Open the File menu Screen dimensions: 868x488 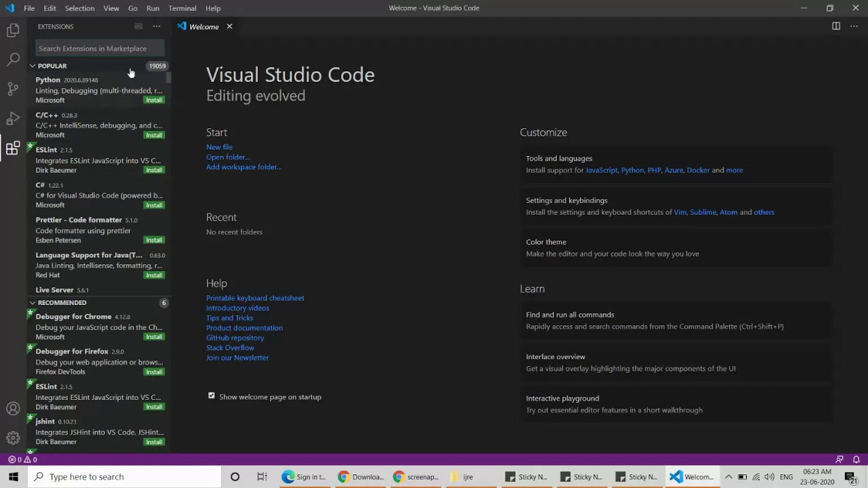point(29,8)
